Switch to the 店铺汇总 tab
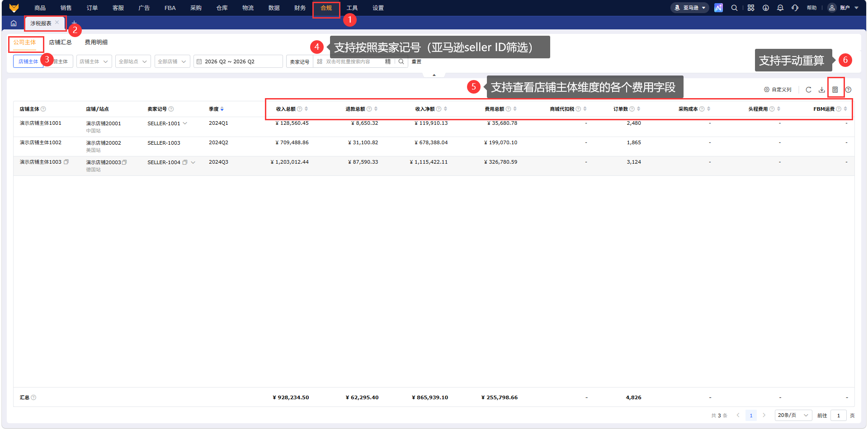Screen dimensions: 868x430 coord(60,43)
